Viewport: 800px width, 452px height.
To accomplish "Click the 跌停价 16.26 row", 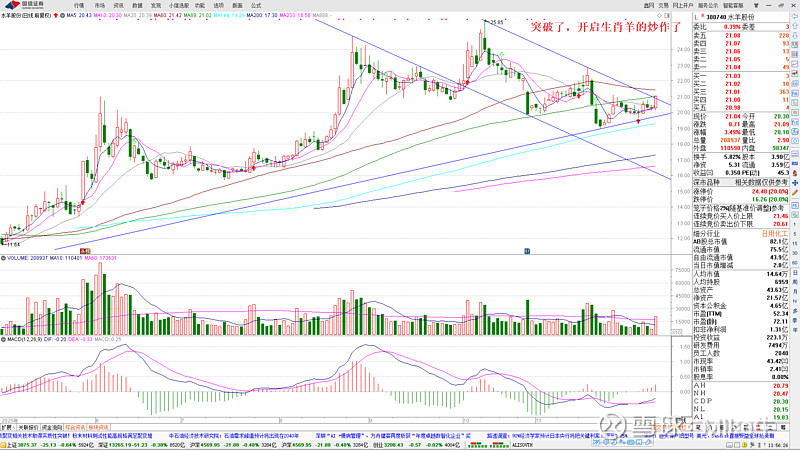I will (741, 199).
